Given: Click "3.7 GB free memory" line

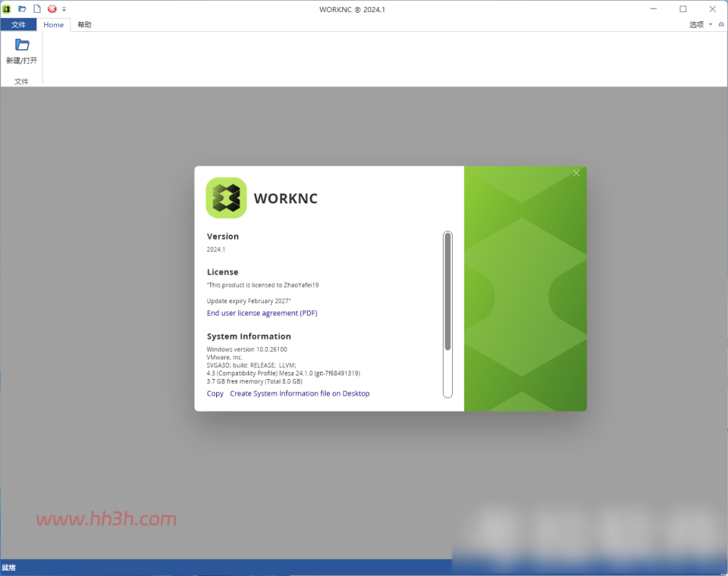Looking at the screenshot, I should (255, 381).
